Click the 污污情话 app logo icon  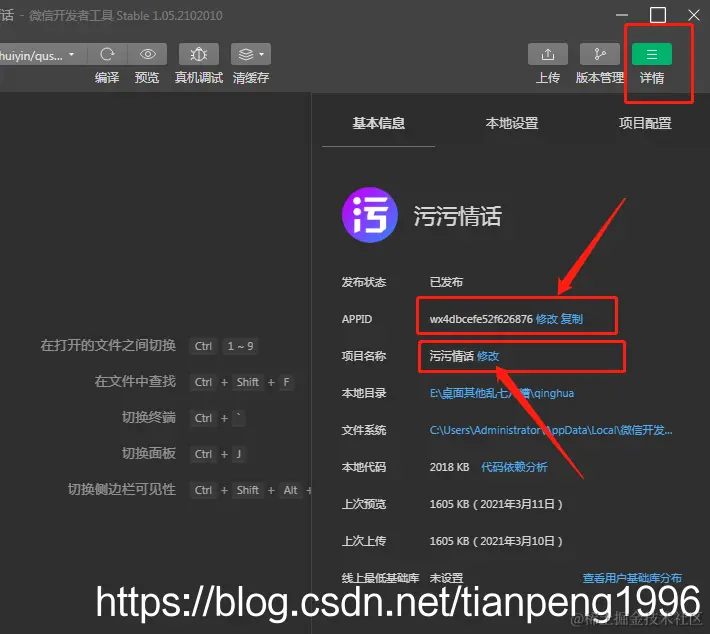click(370, 215)
